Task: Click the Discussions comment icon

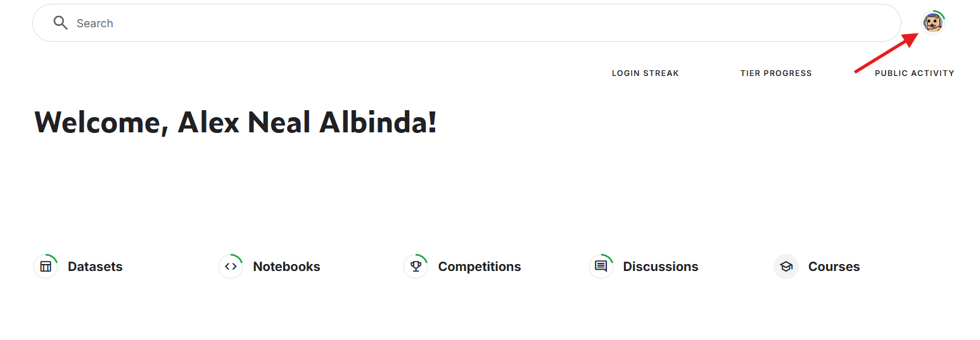Action: 601,267
